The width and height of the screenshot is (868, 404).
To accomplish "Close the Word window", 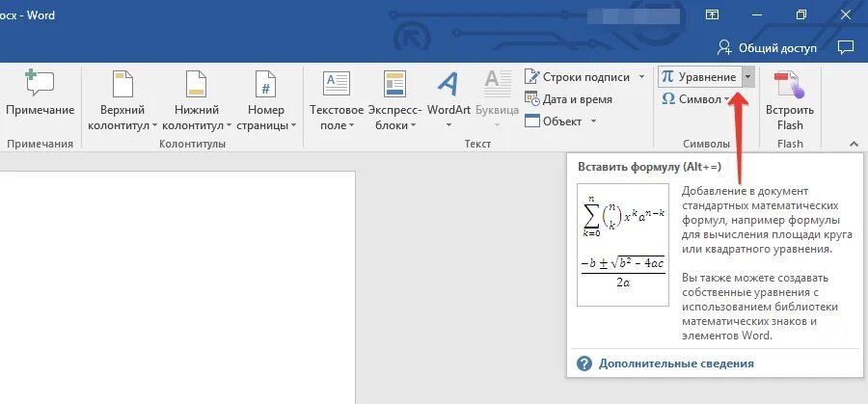I will 845,14.
